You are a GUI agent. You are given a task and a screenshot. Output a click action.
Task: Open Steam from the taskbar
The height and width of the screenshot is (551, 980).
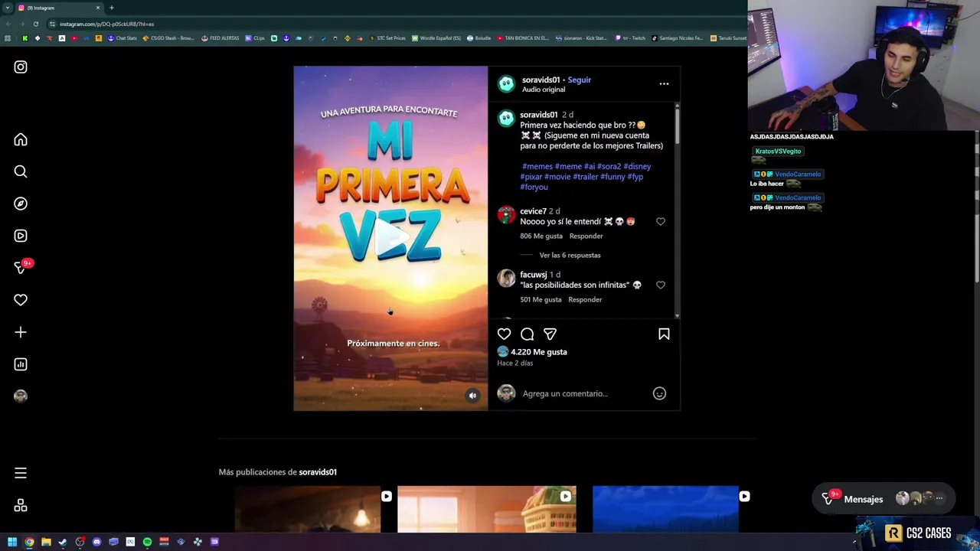(x=63, y=542)
